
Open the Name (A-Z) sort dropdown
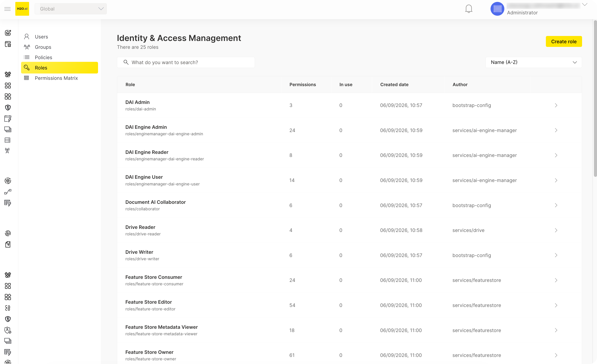coord(533,62)
